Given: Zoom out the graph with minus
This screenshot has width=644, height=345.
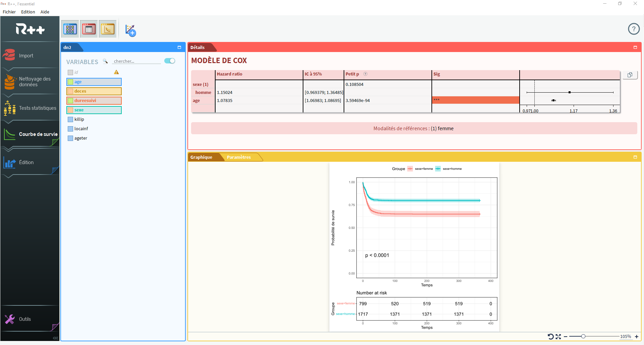Looking at the screenshot, I should coord(566,336).
